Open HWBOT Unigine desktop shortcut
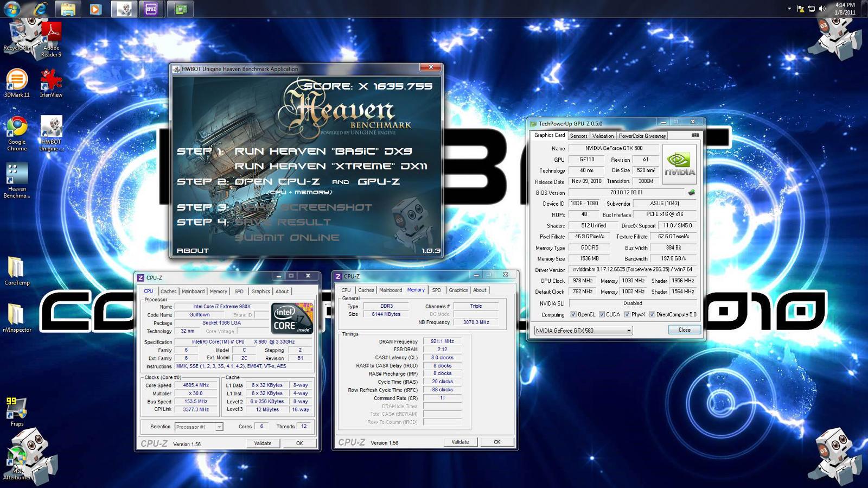 pyautogui.click(x=51, y=134)
